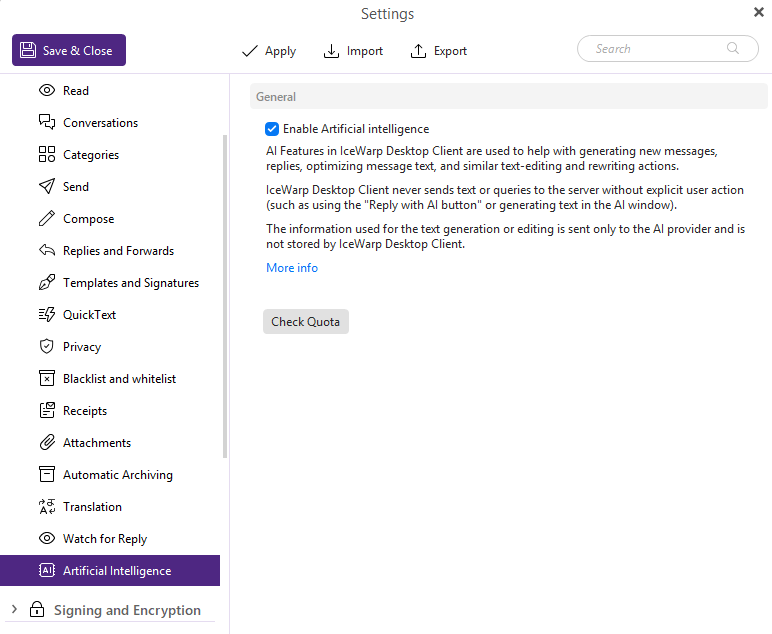This screenshot has height=634, width=772.
Task: Click the Conversations chat bubbles icon
Action: click(x=46, y=123)
